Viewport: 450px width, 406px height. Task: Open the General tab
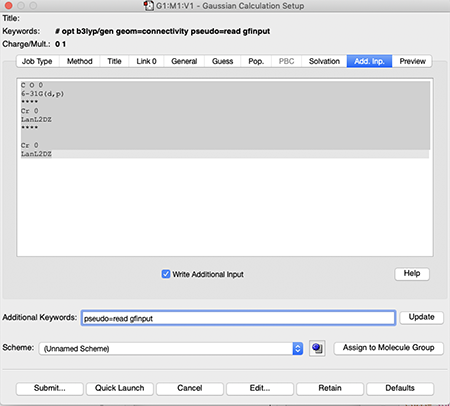pos(184,61)
